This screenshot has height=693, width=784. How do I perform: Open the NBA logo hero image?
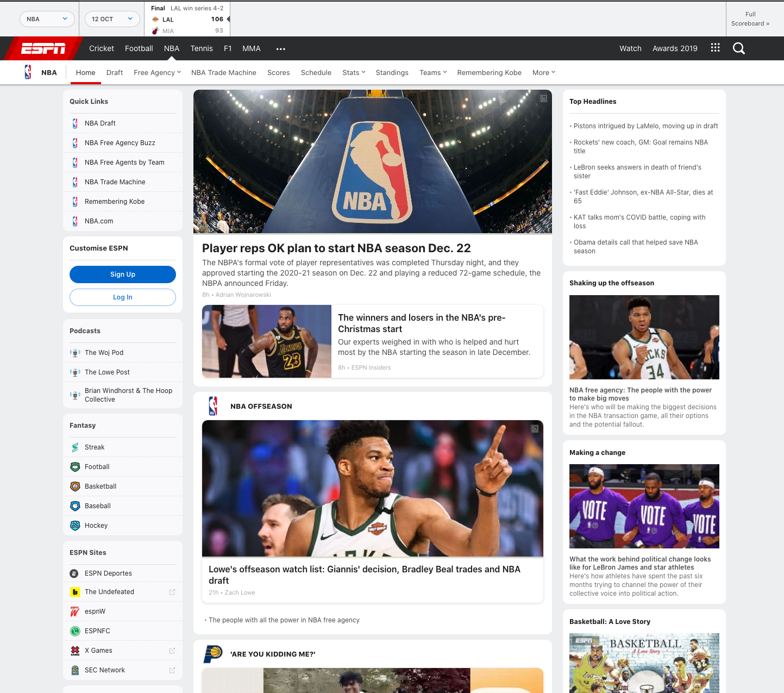(x=373, y=161)
